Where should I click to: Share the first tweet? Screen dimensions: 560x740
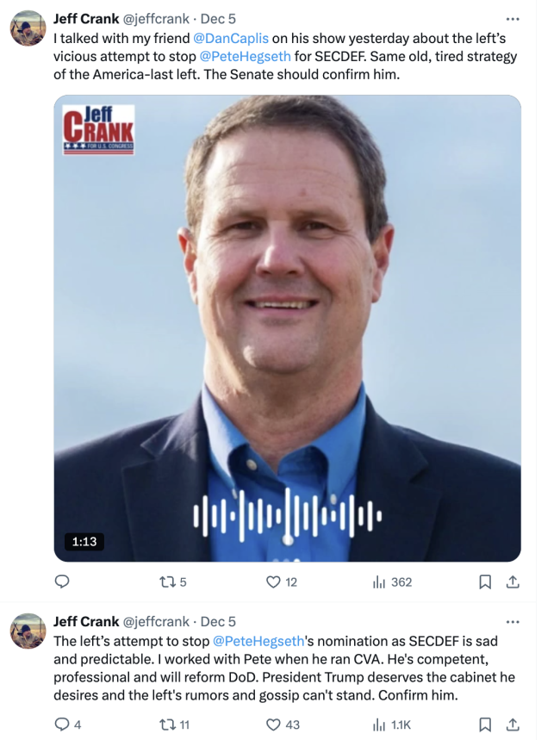[x=513, y=581]
